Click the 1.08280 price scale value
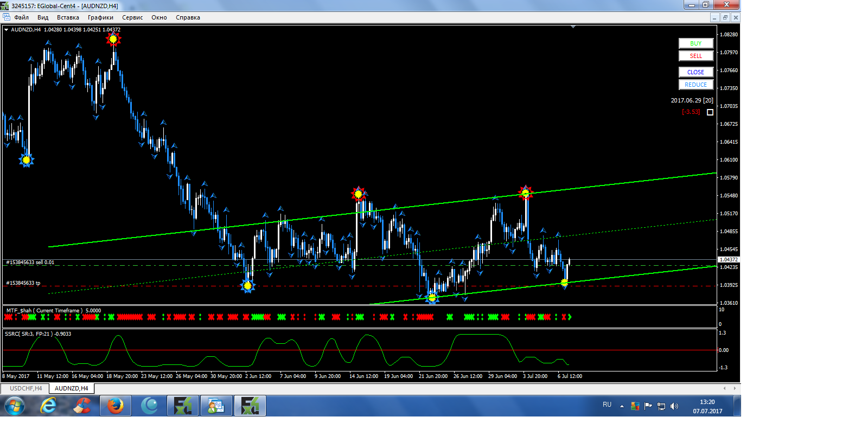 729,35
